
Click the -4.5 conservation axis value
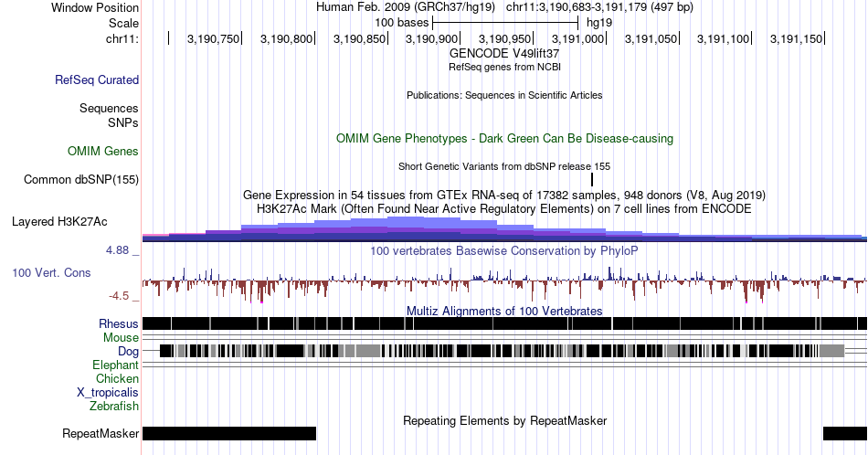(119, 296)
